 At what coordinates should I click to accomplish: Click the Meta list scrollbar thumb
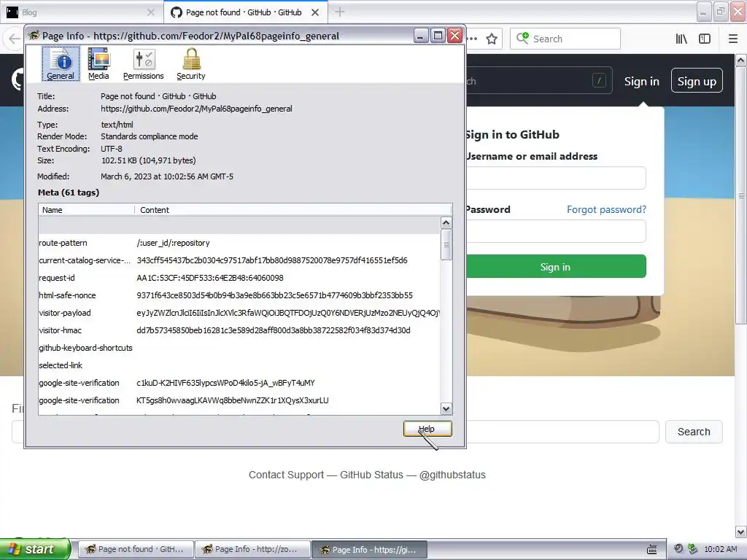[446, 245]
